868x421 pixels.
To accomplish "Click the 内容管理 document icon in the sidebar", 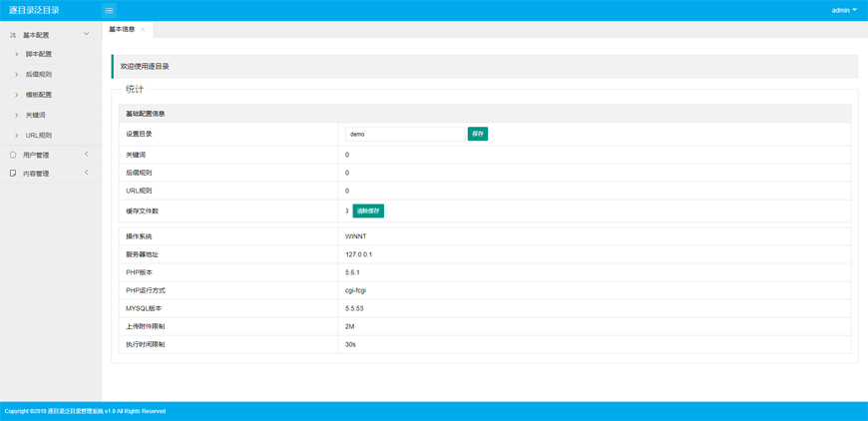I will (x=13, y=174).
